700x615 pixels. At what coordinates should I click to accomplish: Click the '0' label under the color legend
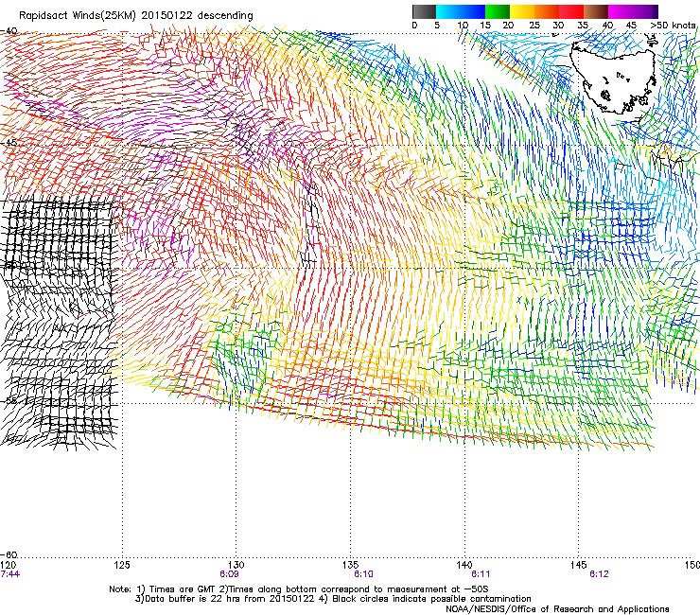click(414, 26)
